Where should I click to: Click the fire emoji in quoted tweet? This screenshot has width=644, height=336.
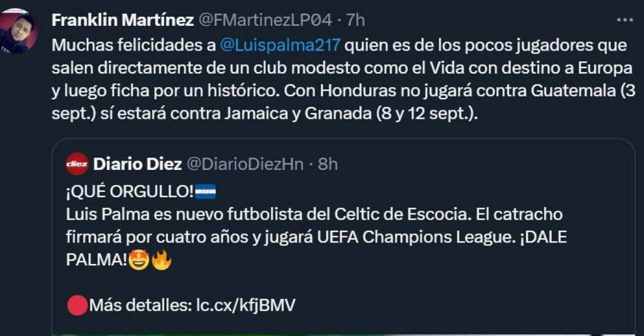pyautogui.click(x=162, y=261)
